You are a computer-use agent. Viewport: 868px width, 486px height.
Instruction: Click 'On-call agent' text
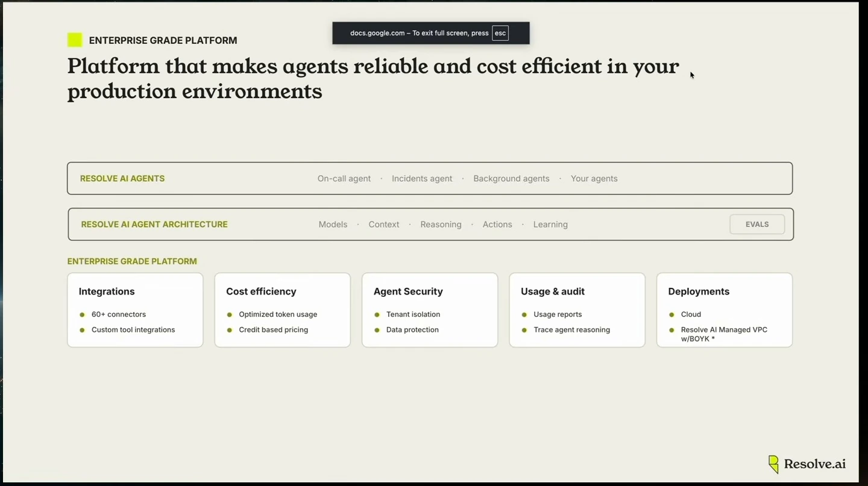[x=344, y=178]
